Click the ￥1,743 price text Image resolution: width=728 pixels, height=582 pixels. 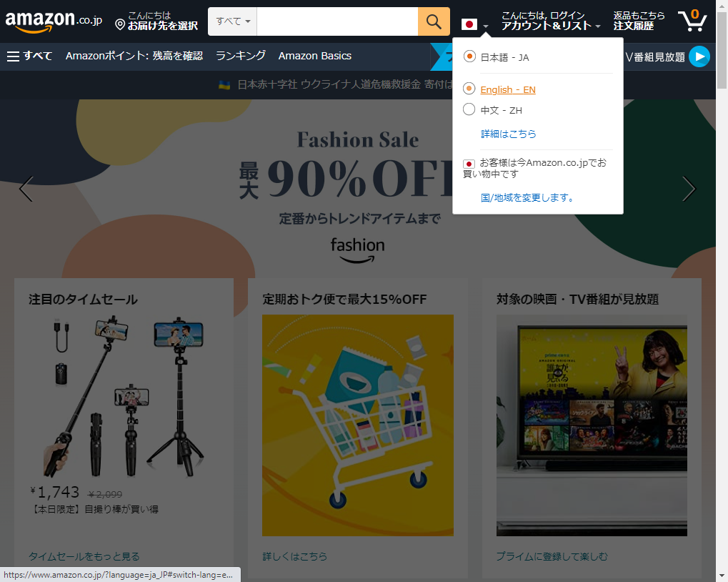coord(55,492)
